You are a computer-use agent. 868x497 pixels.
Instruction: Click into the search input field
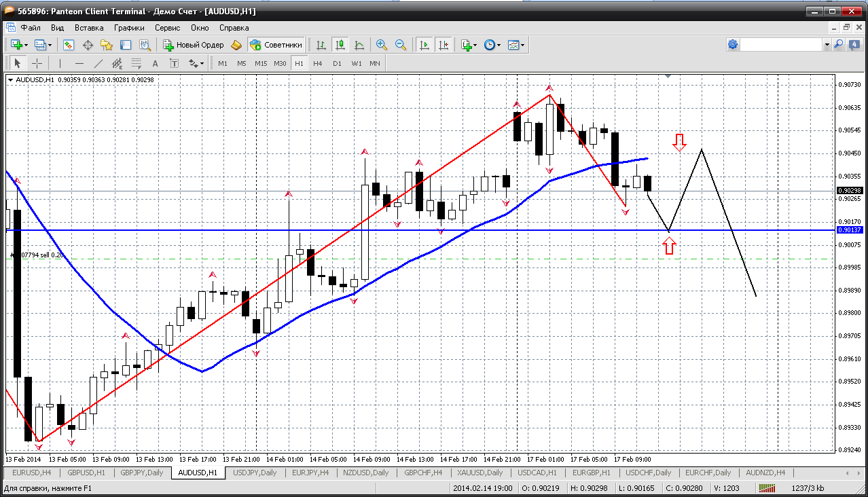[781, 45]
